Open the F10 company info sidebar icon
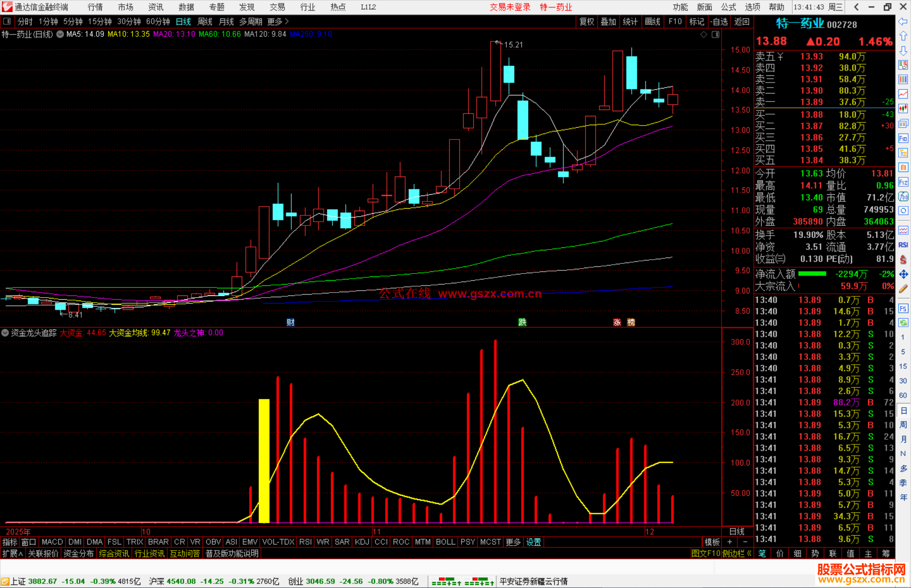The image size is (911, 588). coord(903,139)
